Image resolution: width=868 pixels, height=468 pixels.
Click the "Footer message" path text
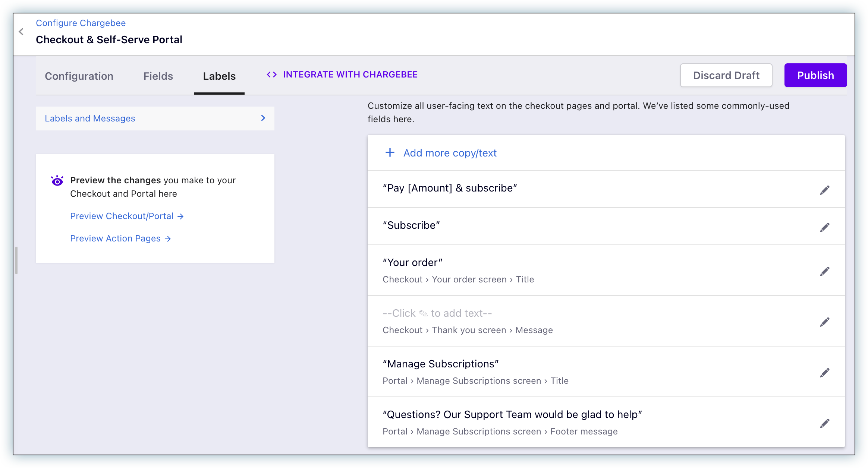(x=584, y=431)
